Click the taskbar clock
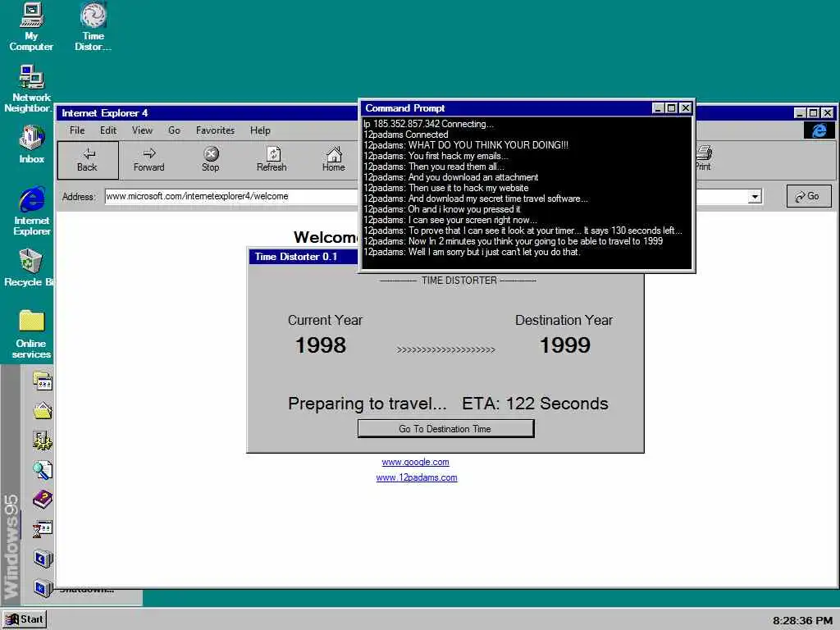Viewport: 840px width, 630px height. click(802, 620)
